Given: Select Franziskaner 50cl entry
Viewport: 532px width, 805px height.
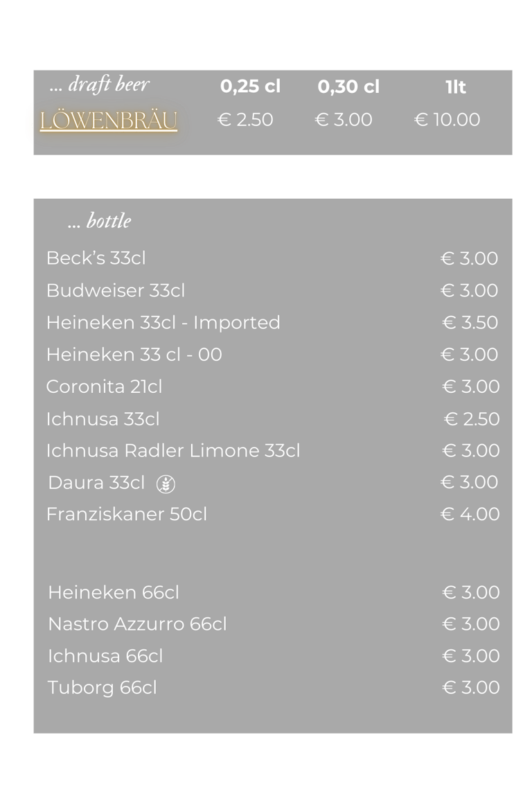Looking at the screenshot, I should point(126,514).
